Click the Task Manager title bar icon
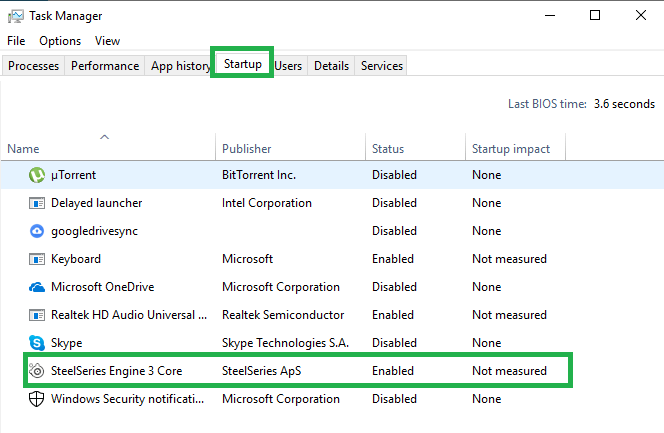 16,17
